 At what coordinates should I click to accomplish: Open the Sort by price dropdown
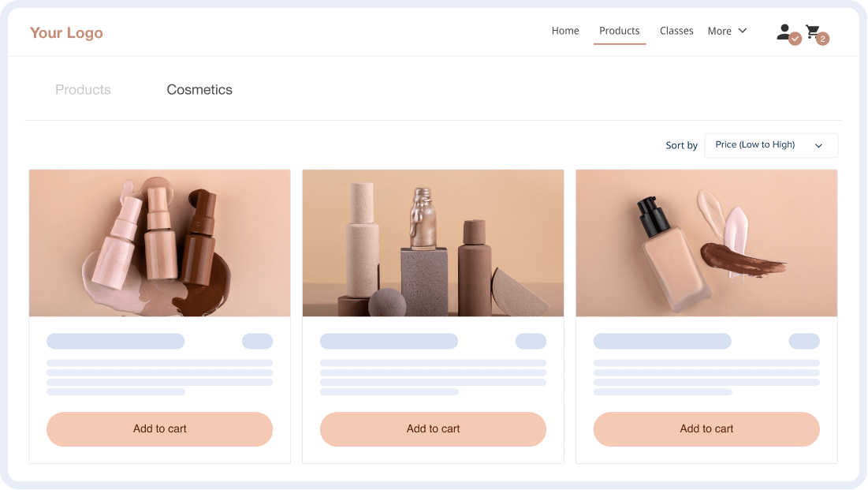click(770, 145)
